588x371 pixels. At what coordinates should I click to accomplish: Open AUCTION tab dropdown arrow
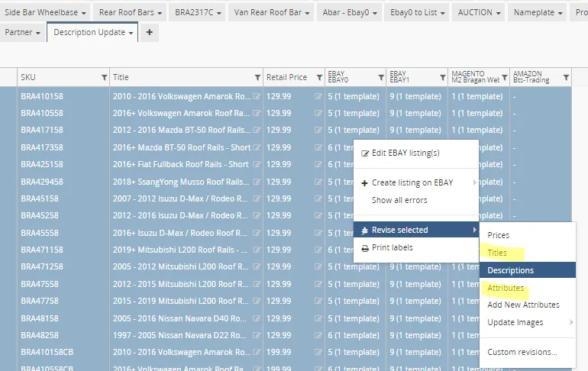(499, 14)
